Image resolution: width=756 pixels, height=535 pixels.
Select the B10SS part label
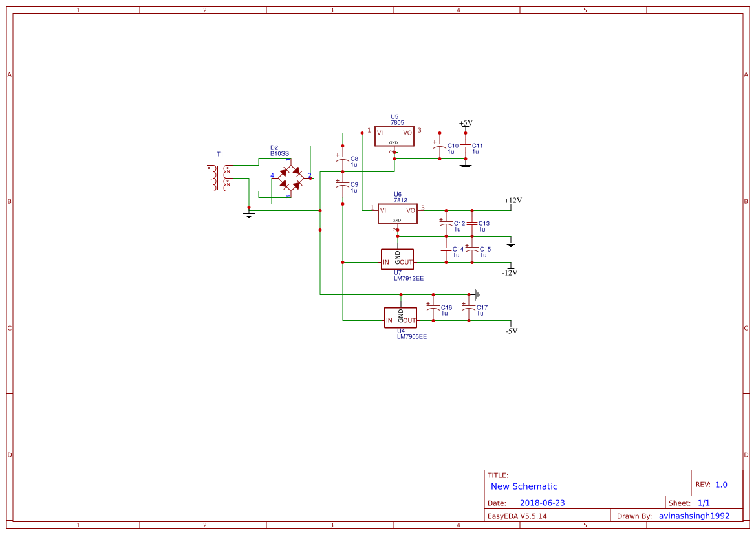[279, 153]
